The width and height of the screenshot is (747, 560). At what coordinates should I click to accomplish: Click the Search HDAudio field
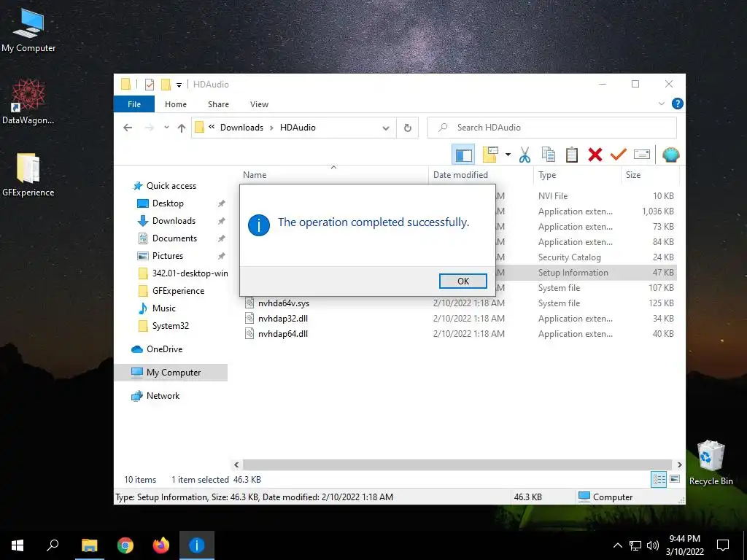pos(551,128)
